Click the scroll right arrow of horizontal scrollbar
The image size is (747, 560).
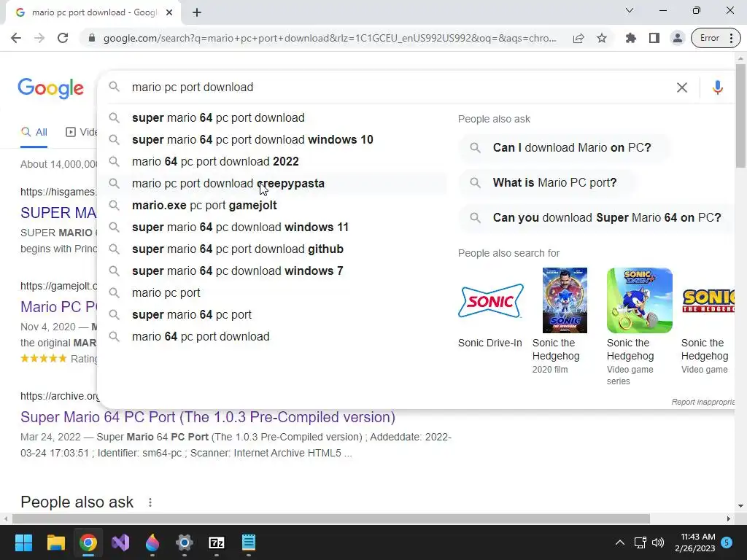(729, 518)
